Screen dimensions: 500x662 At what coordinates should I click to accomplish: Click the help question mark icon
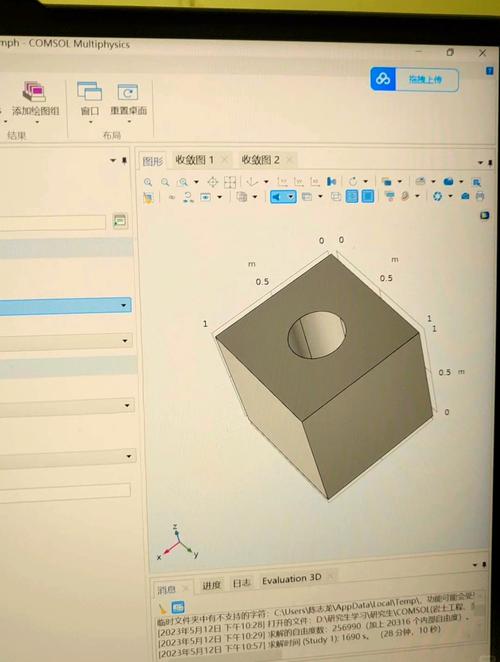(490, 71)
